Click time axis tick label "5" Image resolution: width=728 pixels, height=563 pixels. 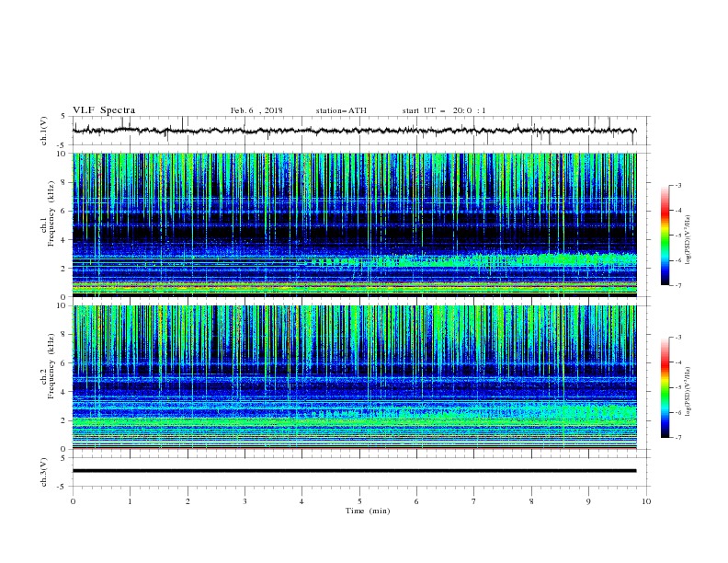pyautogui.click(x=359, y=501)
